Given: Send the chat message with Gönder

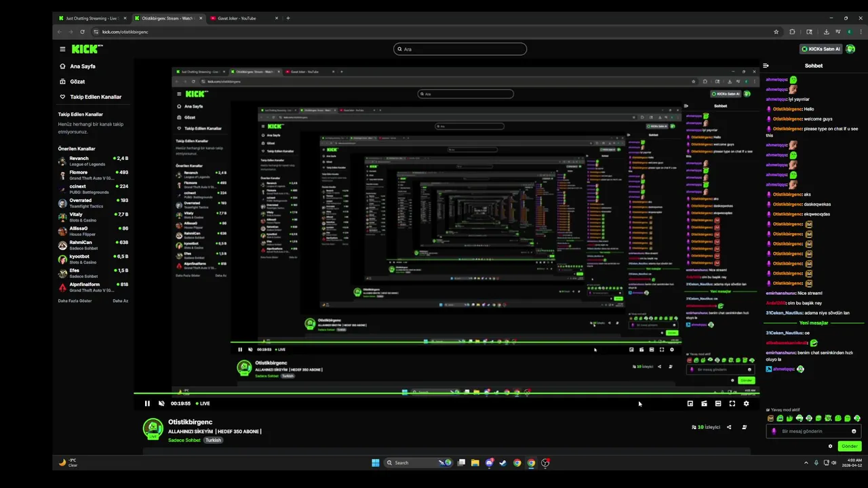Looking at the screenshot, I should click(x=850, y=446).
